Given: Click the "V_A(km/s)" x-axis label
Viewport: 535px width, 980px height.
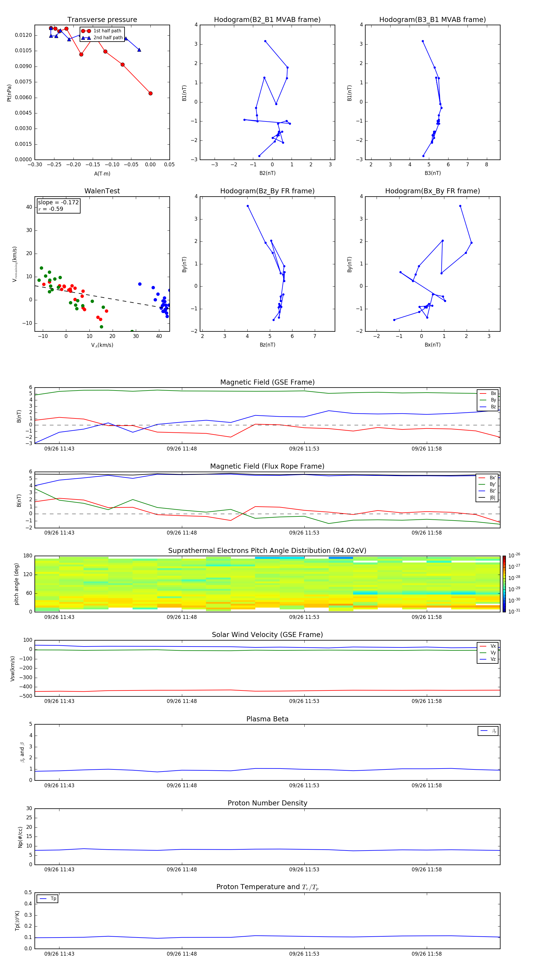Looking at the screenshot, I should [x=102, y=345].
